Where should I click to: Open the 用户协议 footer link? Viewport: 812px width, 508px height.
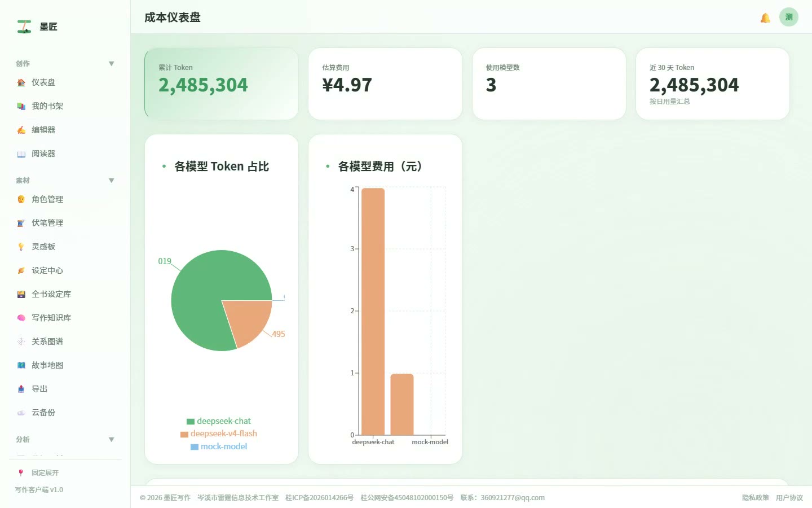(789, 498)
